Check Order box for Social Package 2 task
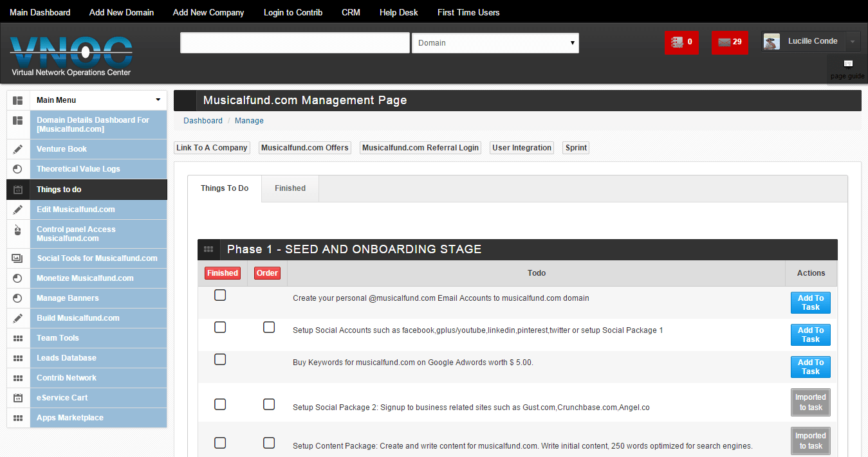The image size is (868, 457). pos(269,404)
